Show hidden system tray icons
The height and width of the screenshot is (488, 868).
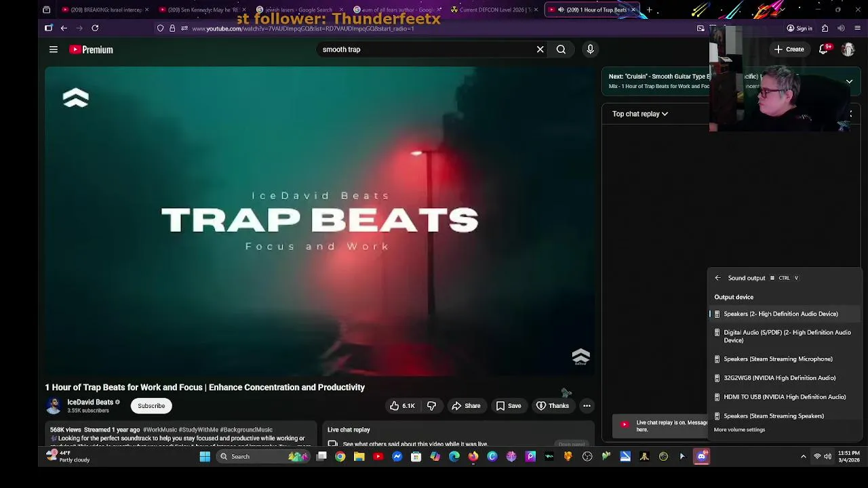804,457
